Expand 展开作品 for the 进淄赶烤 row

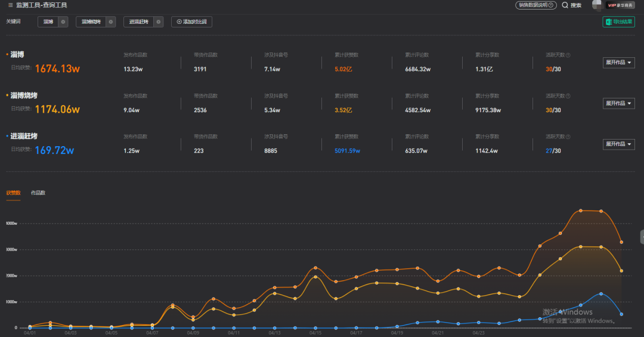click(618, 144)
